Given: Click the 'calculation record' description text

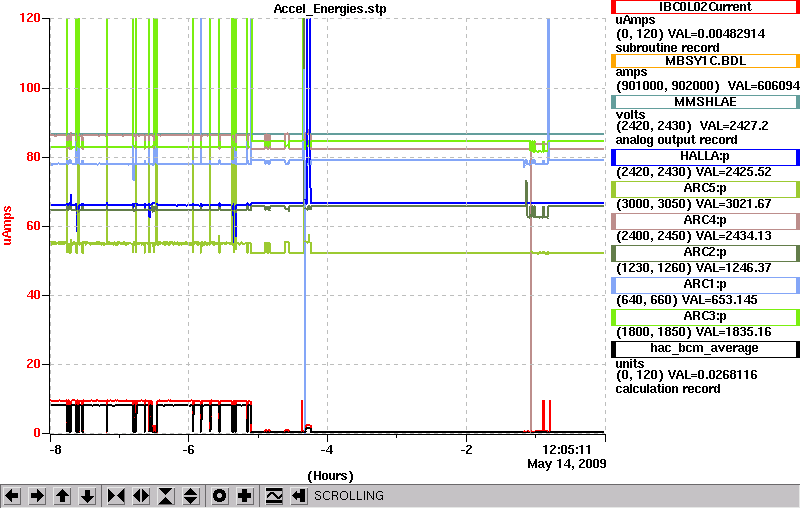Looking at the screenshot, I should click(x=668, y=389).
